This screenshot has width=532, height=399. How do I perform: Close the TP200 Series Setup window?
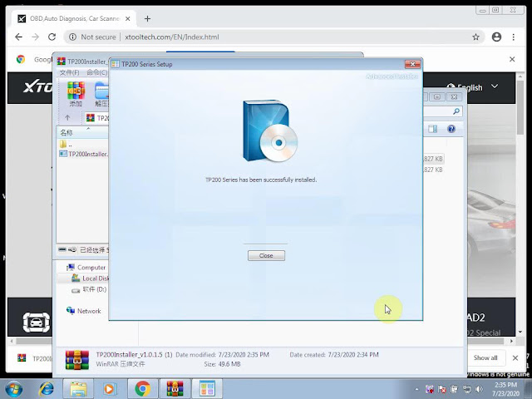(412, 64)
